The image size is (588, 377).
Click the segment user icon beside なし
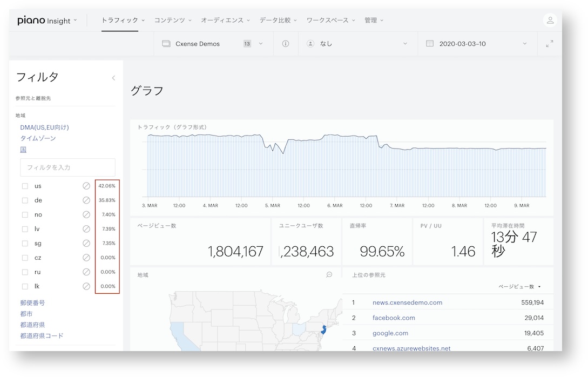pos(310,44)
